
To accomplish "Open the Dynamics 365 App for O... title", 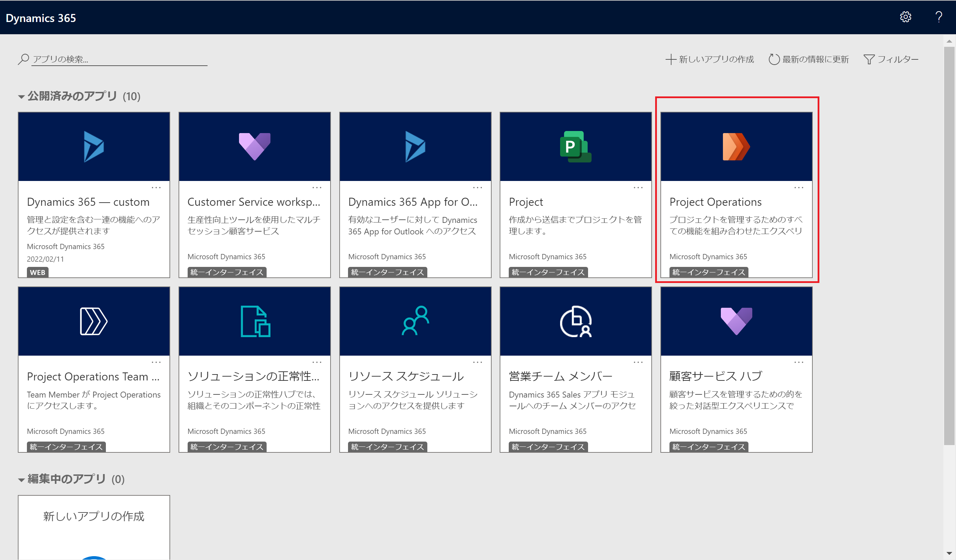I will pyautogui.click(x=413, y=202).
